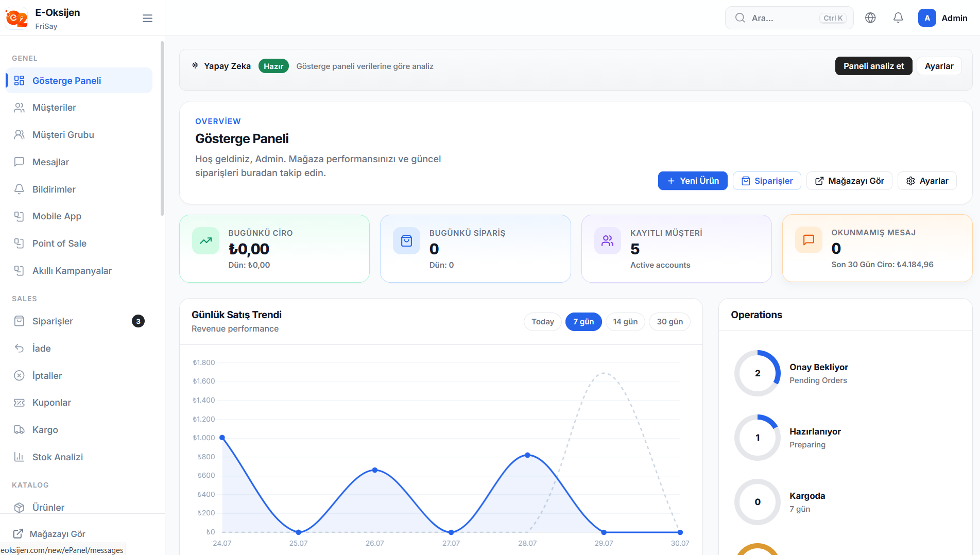Click the Mesajlar speech bubble icon

19,162
